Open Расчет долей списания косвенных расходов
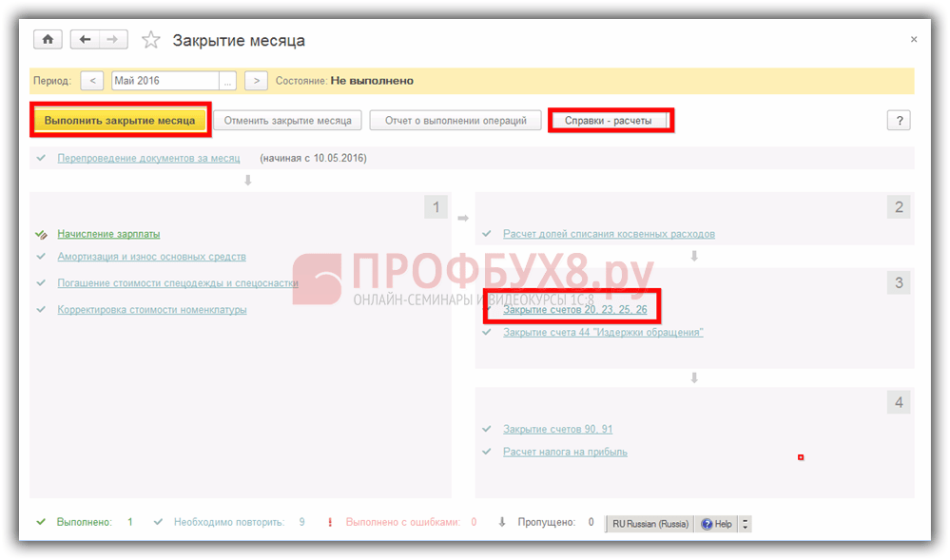Image resolution: width=950 pixels, height=560 pixels. 609,234
